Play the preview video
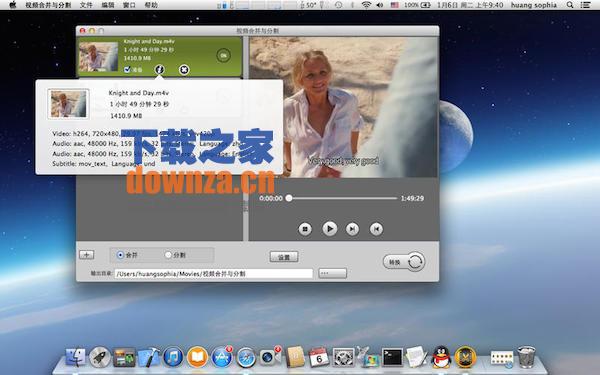600x375 pixels. [x=329, y=229]
